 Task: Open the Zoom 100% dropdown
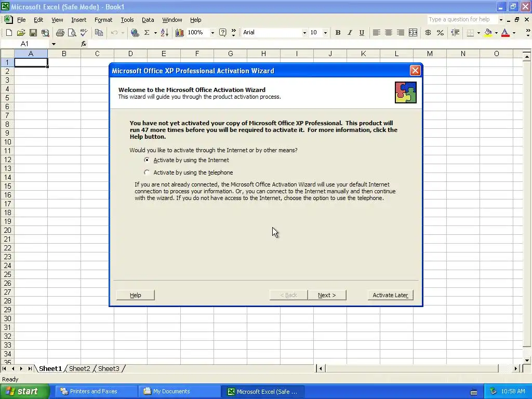tap(212, 33)
